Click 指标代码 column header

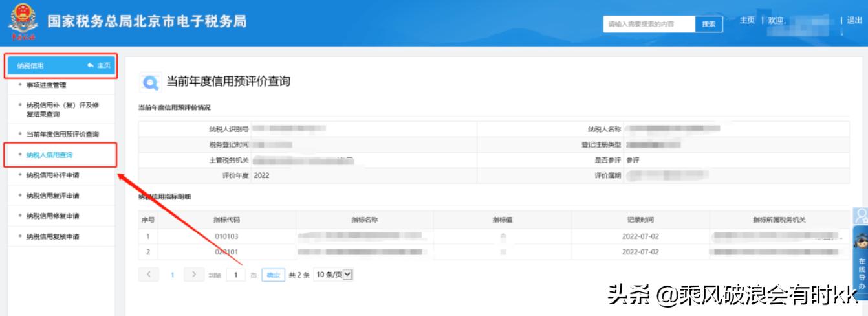point(226,220)
